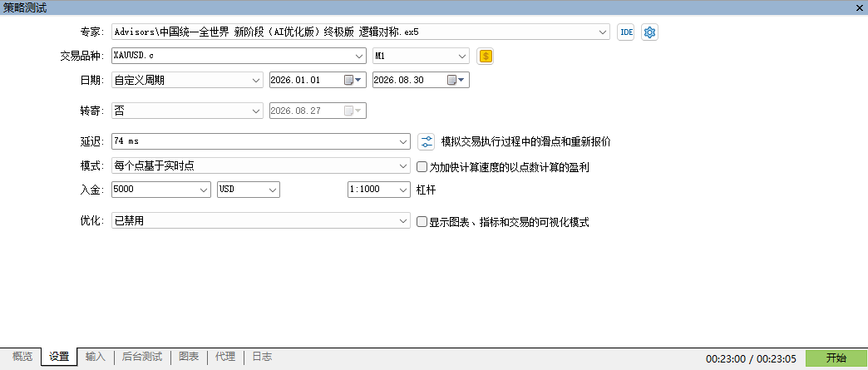This screenshot has height=370, width=868.
Task: Expand the 74 ms delay dropdown
Action: [x=403, y=141]
